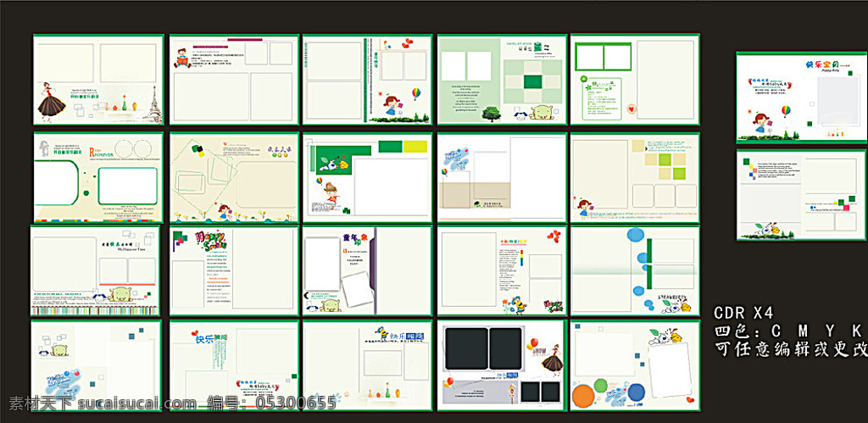Screen dimensions: 868x423
Task: Open the page with boy reading a book
Action: [234, 79]
